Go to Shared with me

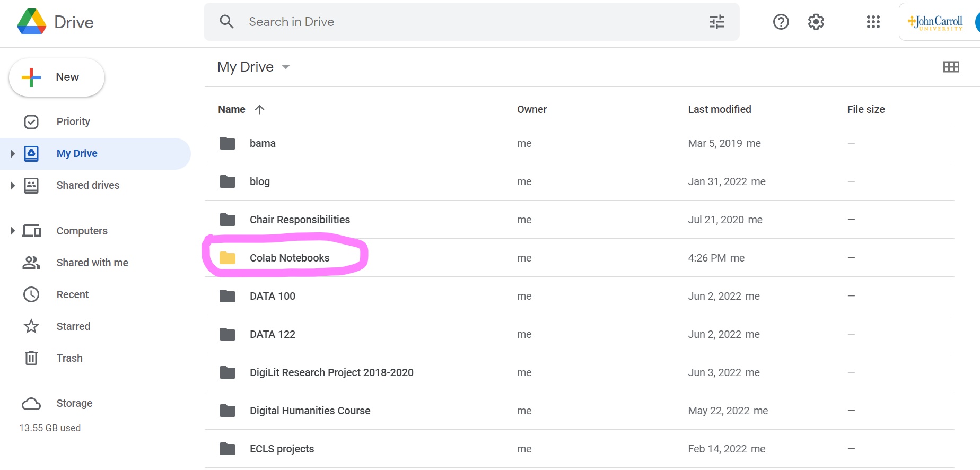coord(92,263)
